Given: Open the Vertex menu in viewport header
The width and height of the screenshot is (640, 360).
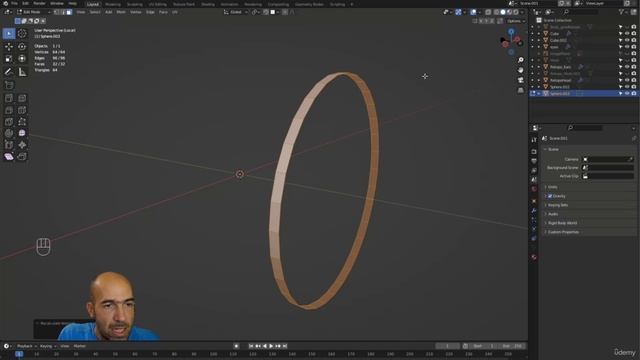Looking at the screenshot, I should [136, 12].
